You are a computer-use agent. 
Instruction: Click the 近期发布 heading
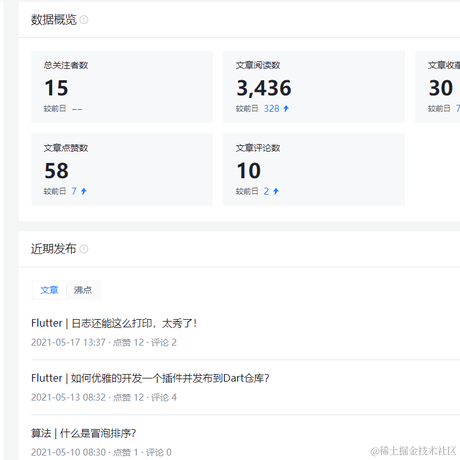coord(54,249)
